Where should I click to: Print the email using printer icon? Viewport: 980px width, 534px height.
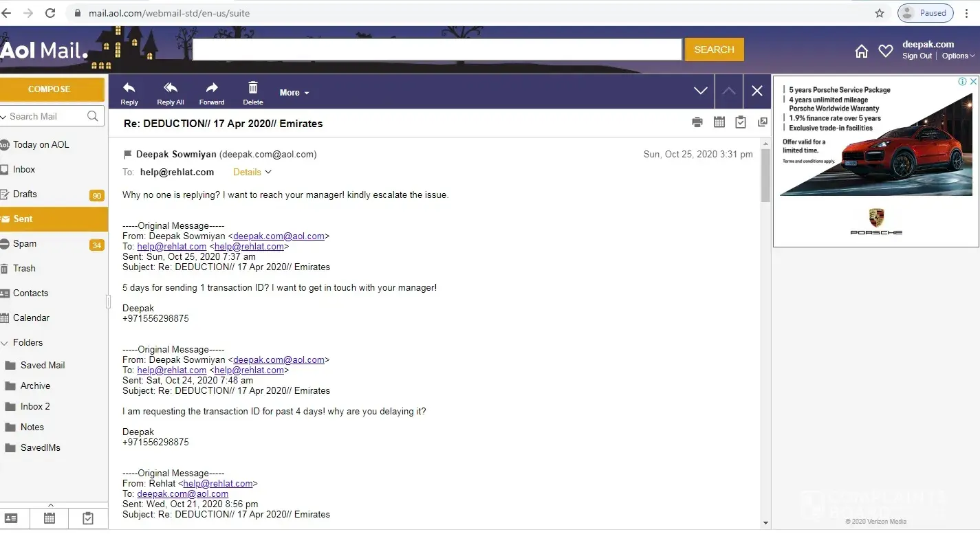(x=697, y=122)
